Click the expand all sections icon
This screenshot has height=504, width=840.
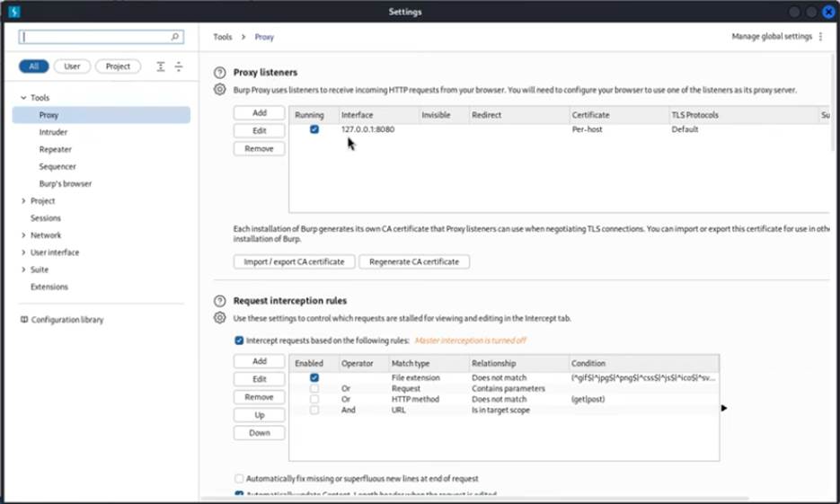click(x=161, y=66)
